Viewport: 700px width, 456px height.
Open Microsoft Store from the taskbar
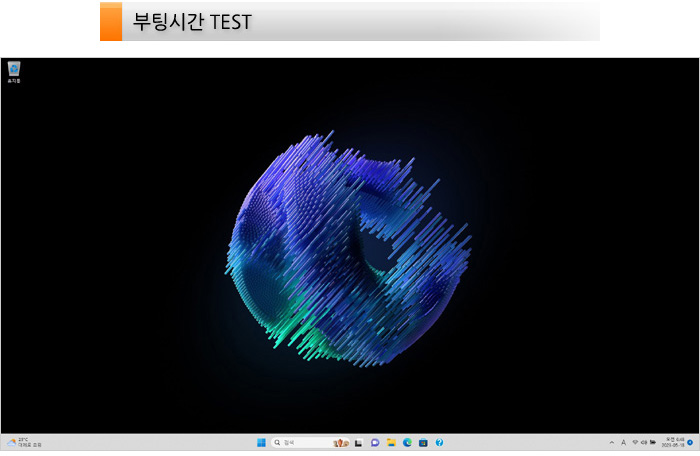click(423, 443)
